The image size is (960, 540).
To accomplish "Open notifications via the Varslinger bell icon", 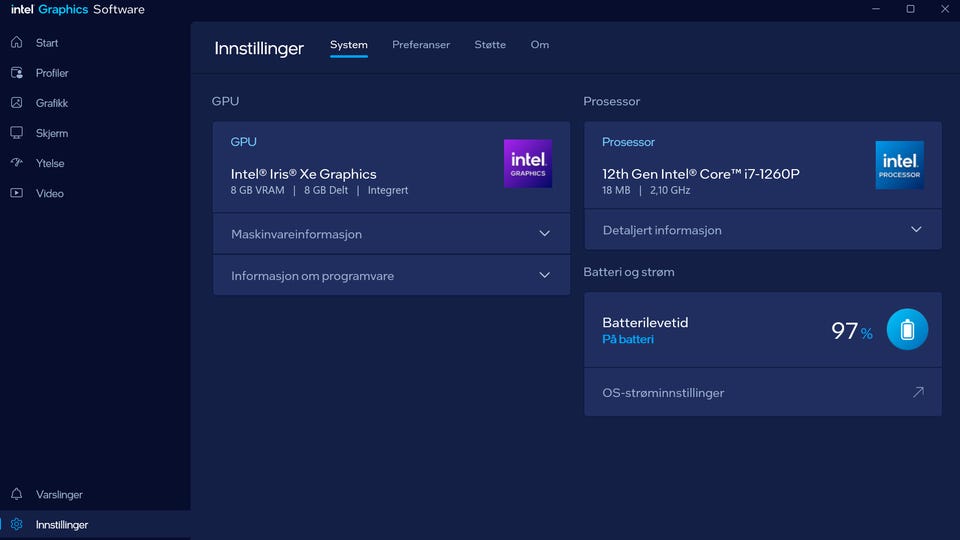I will tap(17, 494).
